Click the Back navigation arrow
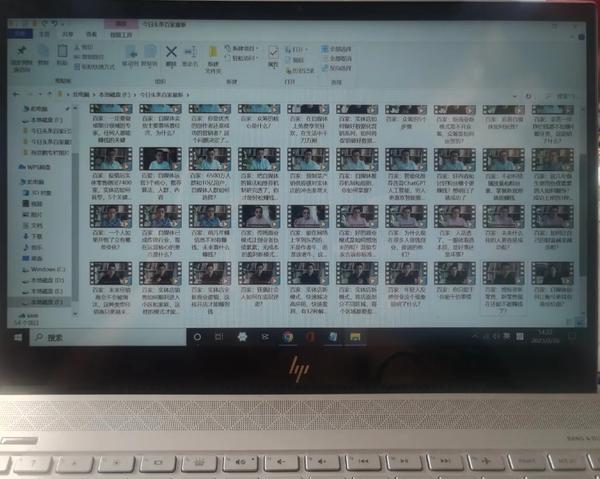This screenshot has width=600, height=479. point(16,94)
